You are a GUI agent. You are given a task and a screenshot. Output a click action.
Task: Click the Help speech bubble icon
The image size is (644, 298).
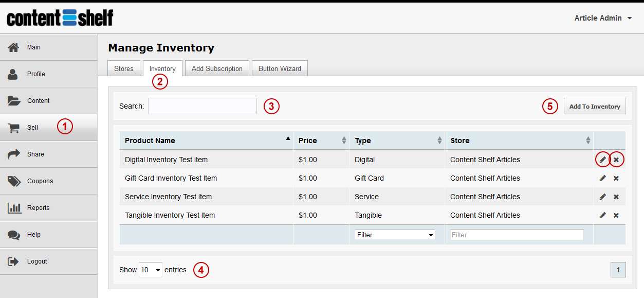14,235
